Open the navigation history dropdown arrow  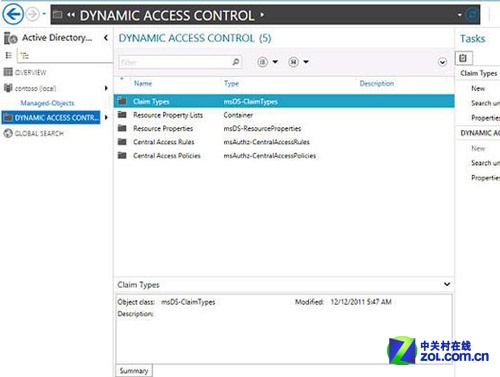(x=44, y=14)
